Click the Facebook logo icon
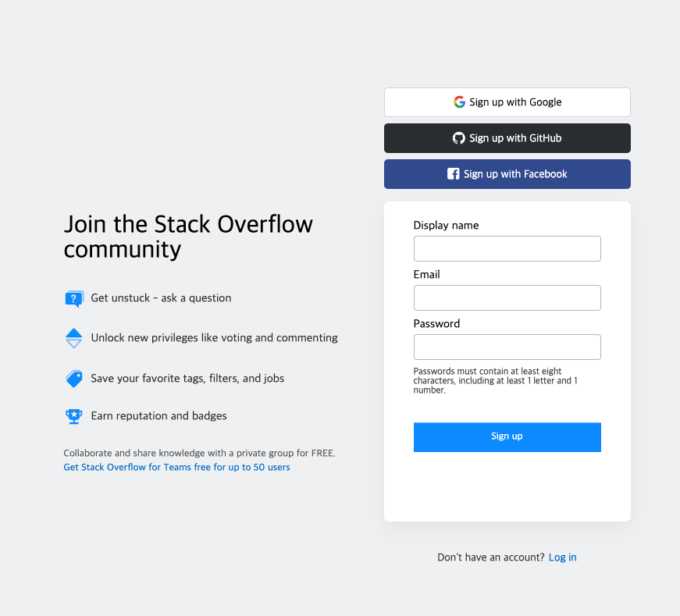 point(454,173)
